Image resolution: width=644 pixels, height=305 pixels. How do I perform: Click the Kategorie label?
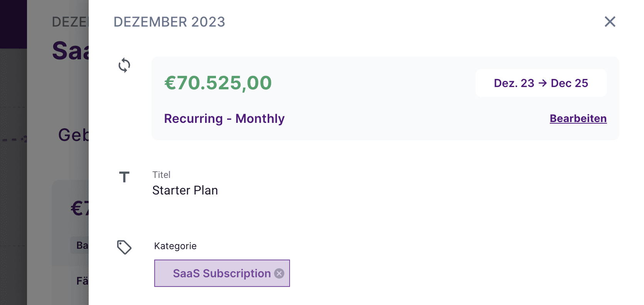(x=175, y=246)
